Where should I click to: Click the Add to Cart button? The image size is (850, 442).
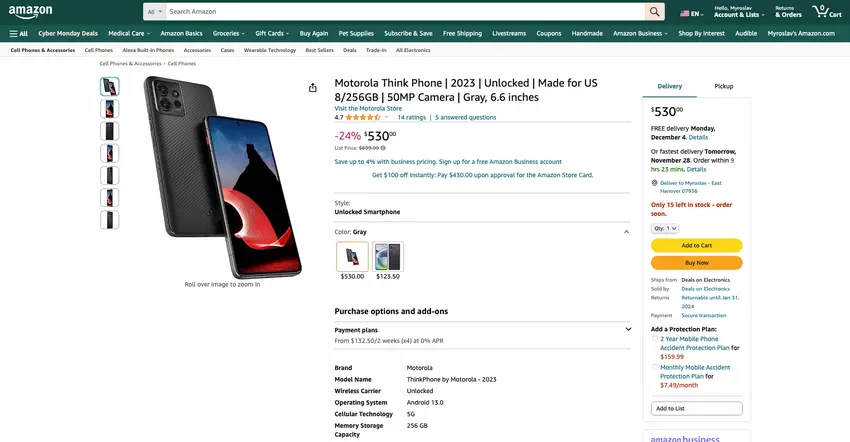click(x=696, y=245)
